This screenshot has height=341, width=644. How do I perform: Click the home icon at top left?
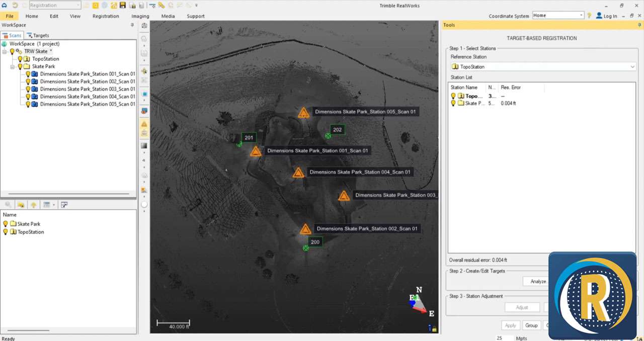[5, 5]
